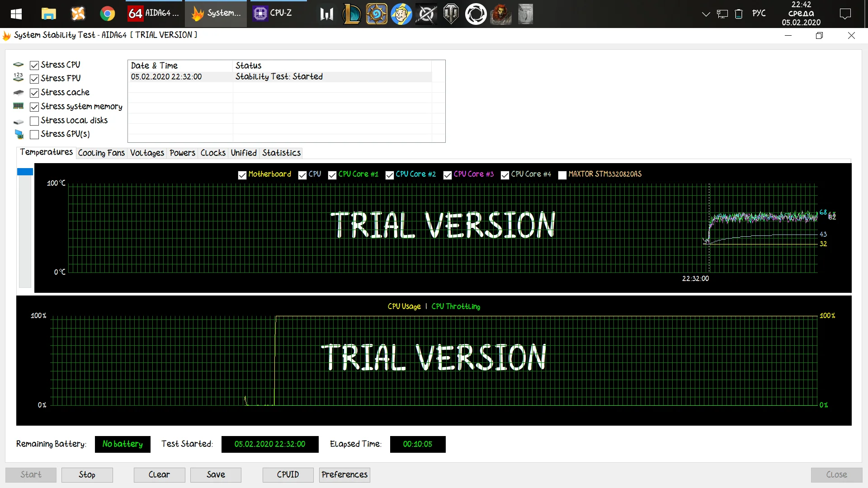Launch Google Chrome from taskbar
Image resolution: width=868 pixels, height=488 pixels.
click(107, 14)
